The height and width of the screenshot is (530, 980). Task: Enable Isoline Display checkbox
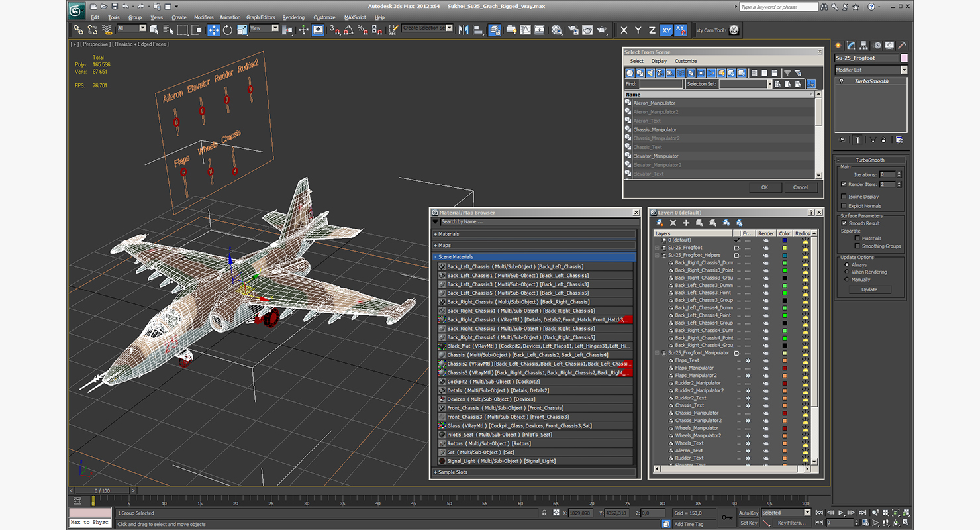tap(844, 197)
